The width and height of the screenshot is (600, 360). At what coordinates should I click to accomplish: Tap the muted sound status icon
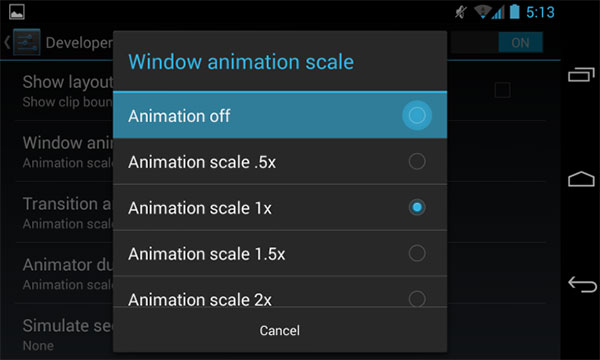[x=461, y=12]
